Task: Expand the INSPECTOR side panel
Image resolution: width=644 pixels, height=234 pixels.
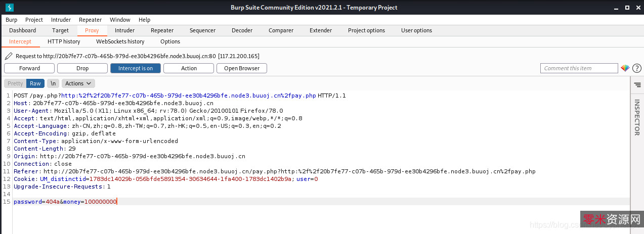Action: tap(637, 117)
